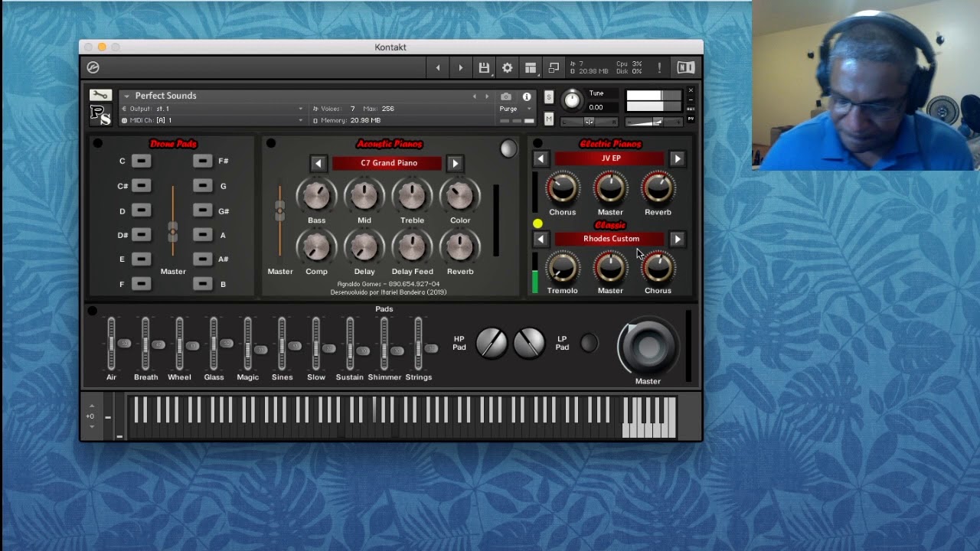
Task: Open the C7 Grand Piano preset selector
Action: (387, 163)
